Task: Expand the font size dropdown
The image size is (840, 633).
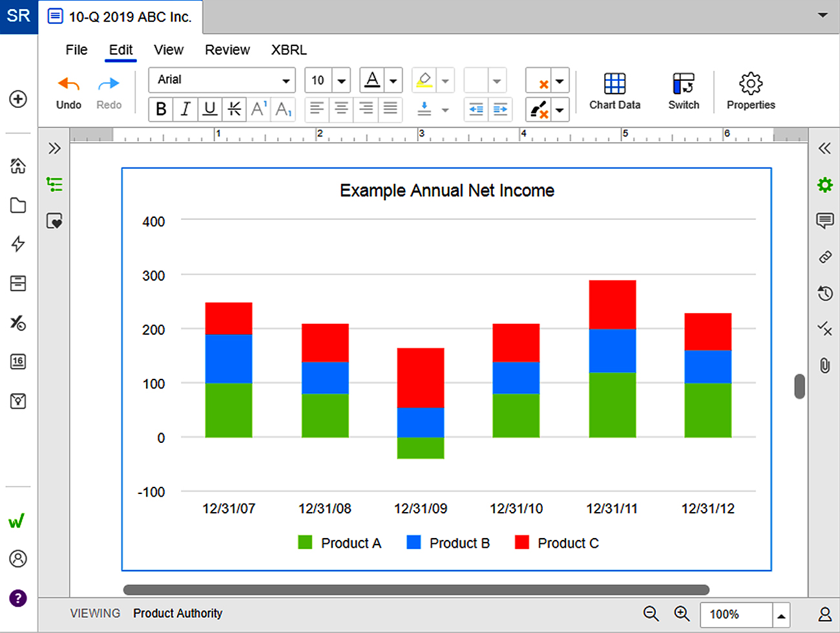Action: click(x=341, y=81)
